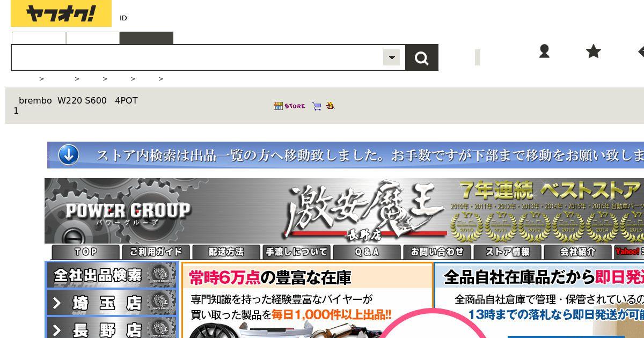This screenshot has height=338, width=644.
Task: Open the 手渡しについて navigation tab
Action: [x=297, y=252]
